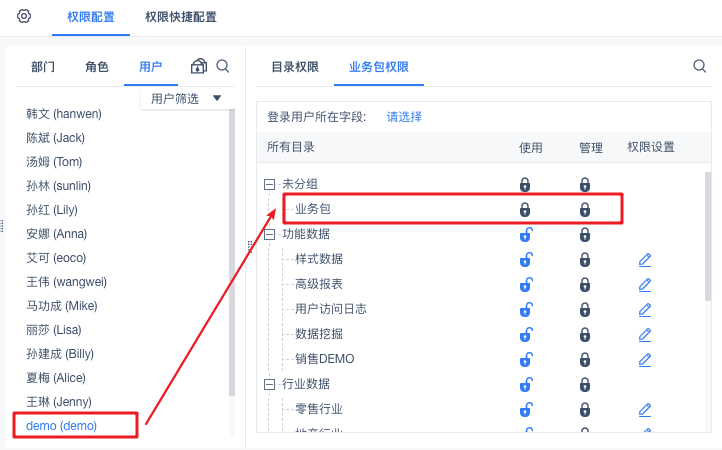Toggle 使用 lock for 数据挖掘 row
Image resolution: width=722 pixels, height=450 pixels.
click(x=525, y=334)
